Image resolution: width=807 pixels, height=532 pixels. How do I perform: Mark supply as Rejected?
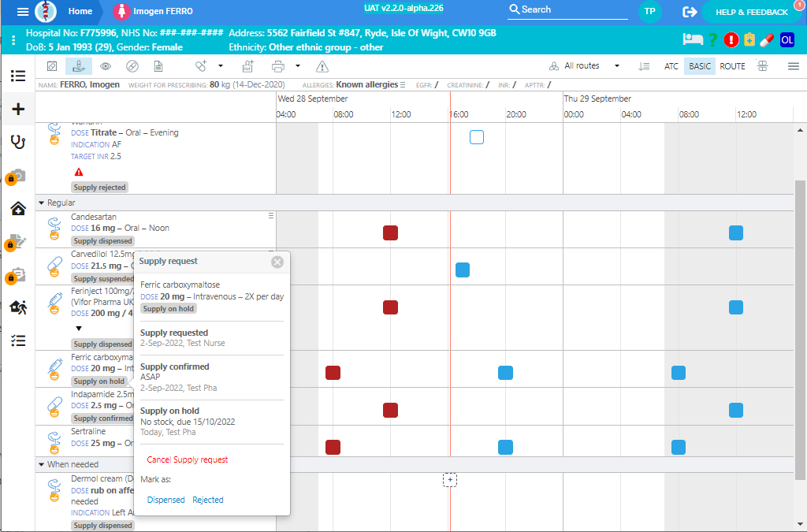point(208,500)
